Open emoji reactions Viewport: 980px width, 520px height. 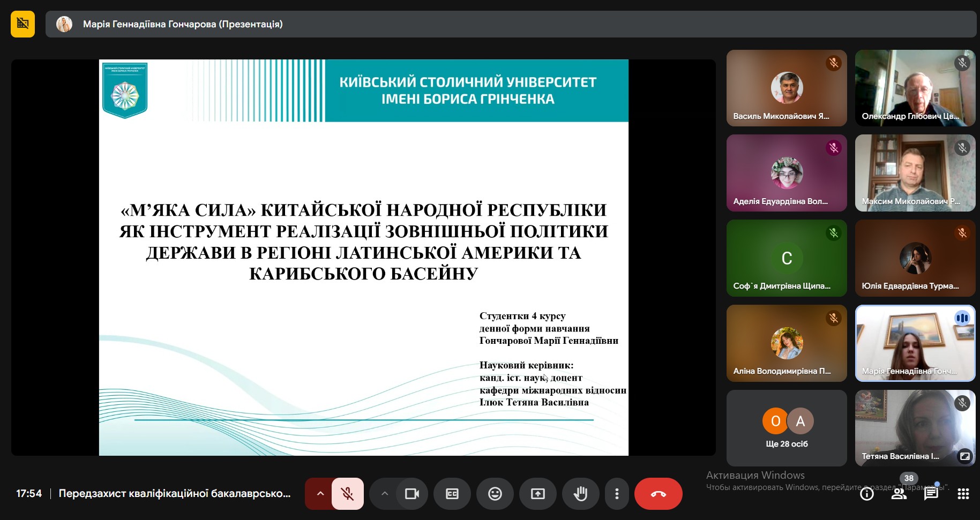[x=495, y=493]
